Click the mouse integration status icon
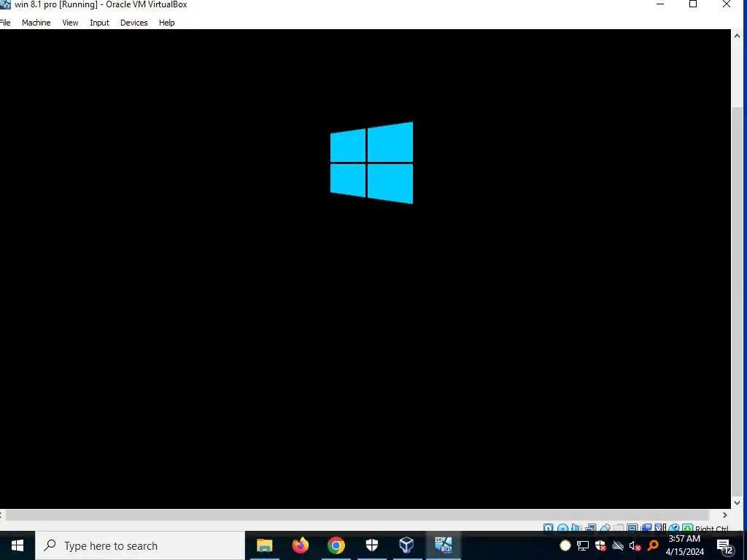The width and height of the screenshot is (747, 560). (673, 528)
